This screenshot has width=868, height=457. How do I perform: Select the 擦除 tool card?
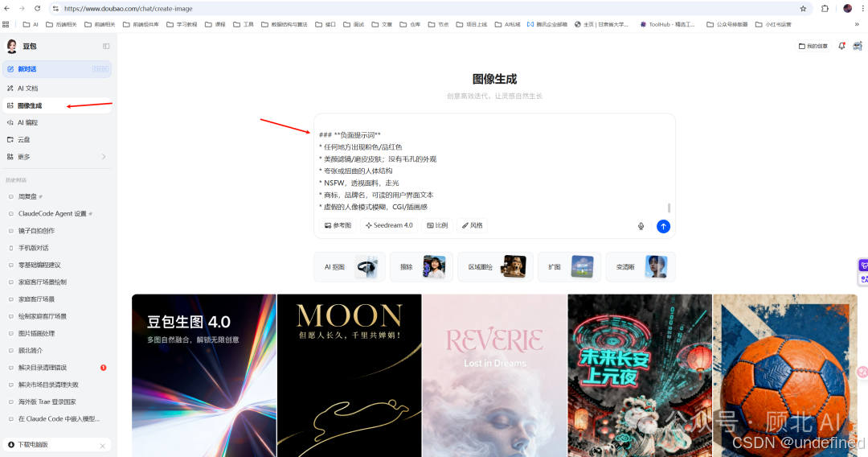click(x=421, y=267)
